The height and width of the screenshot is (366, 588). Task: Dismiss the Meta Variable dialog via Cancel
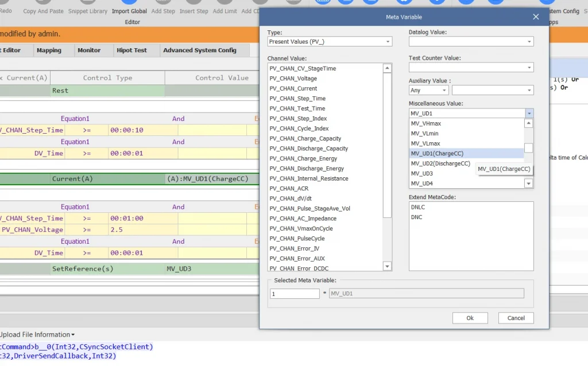[515, 318]
